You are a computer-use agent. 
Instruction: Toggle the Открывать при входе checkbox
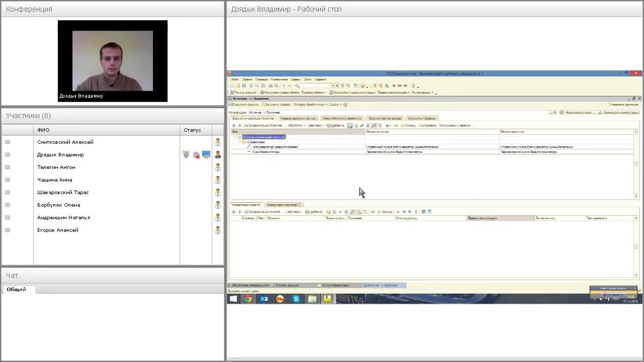607,105
